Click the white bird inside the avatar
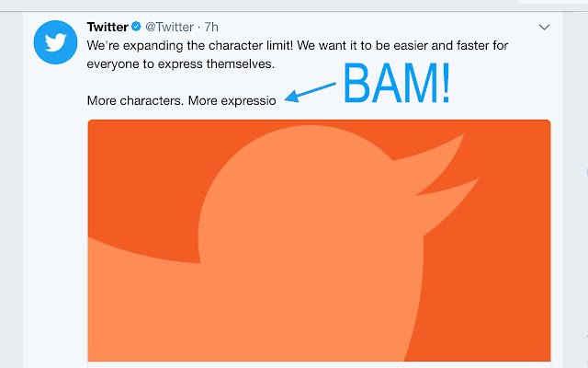Viewport: 588px width, 368px height. (55, 42)
